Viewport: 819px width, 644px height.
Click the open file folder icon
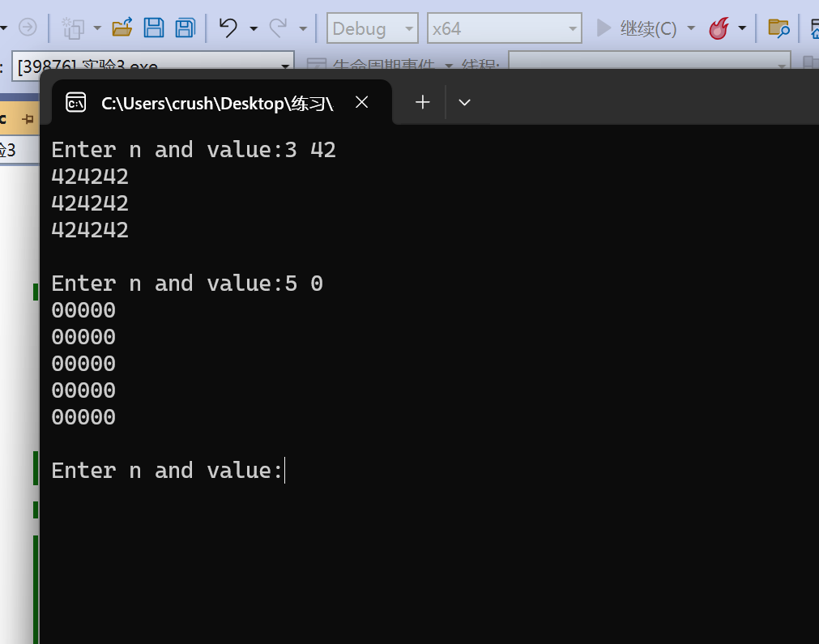pyautogui.click(x=122, y=28)
